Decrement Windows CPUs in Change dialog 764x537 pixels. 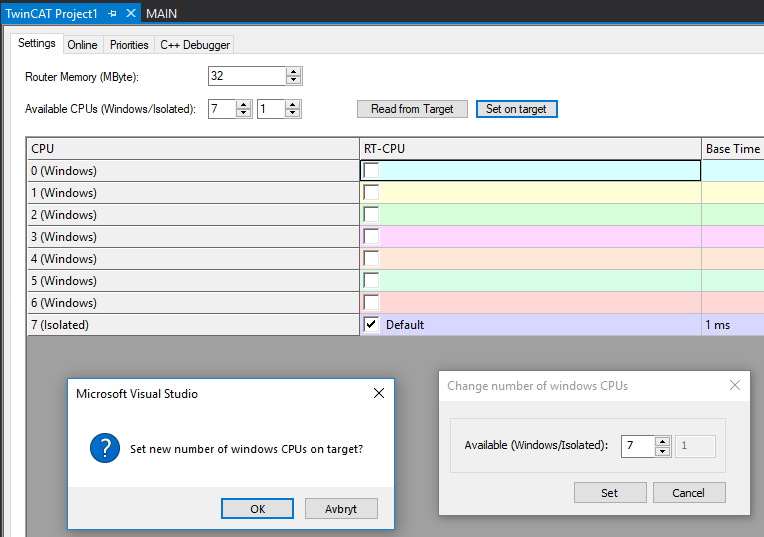point(662,451)
